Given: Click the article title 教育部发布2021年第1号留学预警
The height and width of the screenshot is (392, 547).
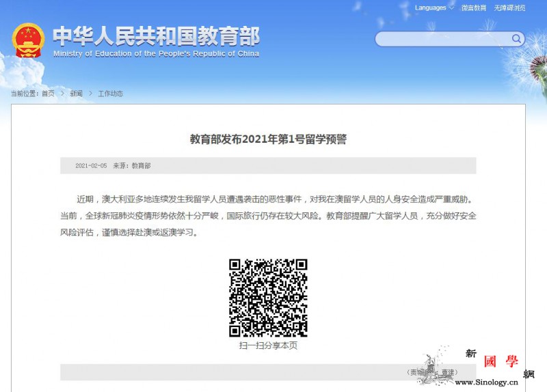Looking at the screenshot, I should point(268,139).
